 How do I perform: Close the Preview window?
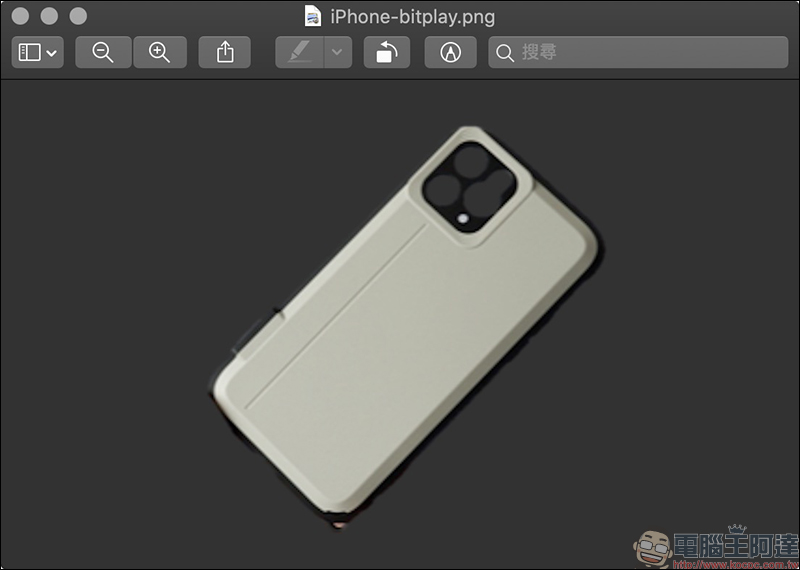[x=19, y=17]
